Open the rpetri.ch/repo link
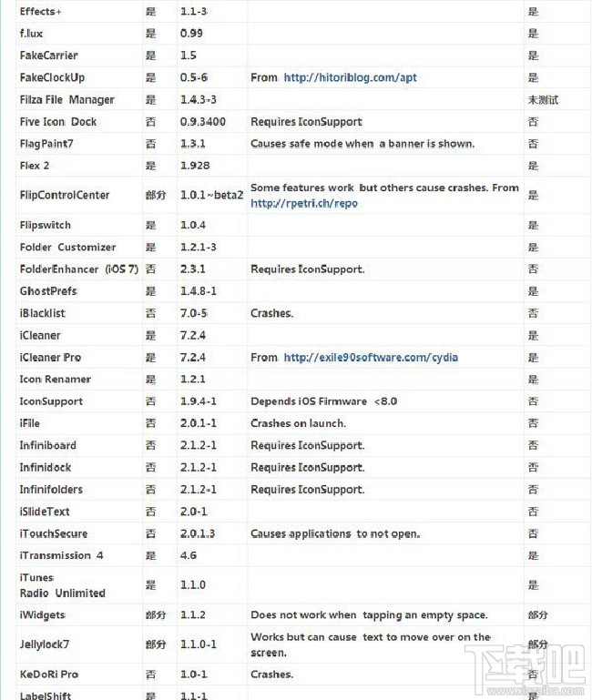 coord(304,203)
